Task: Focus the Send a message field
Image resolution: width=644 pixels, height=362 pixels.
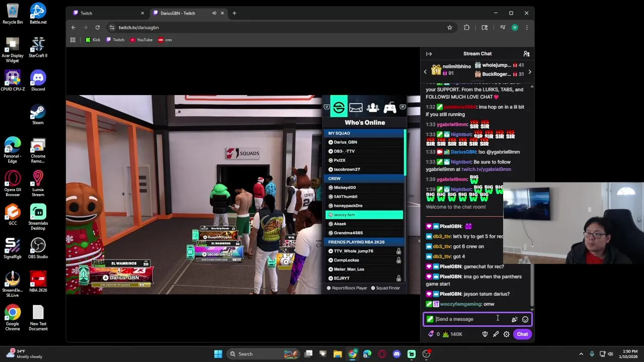Action: [477, 319]
